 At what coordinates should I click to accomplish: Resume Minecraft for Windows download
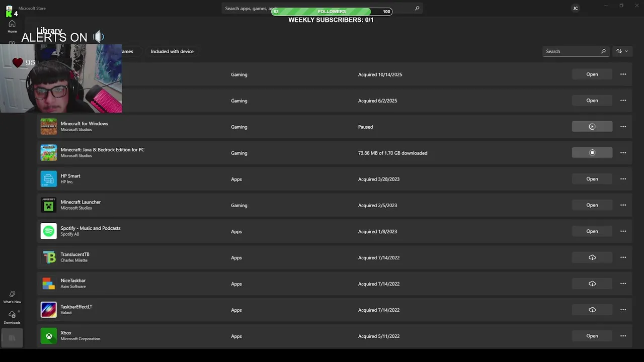[x=592, y=127]
